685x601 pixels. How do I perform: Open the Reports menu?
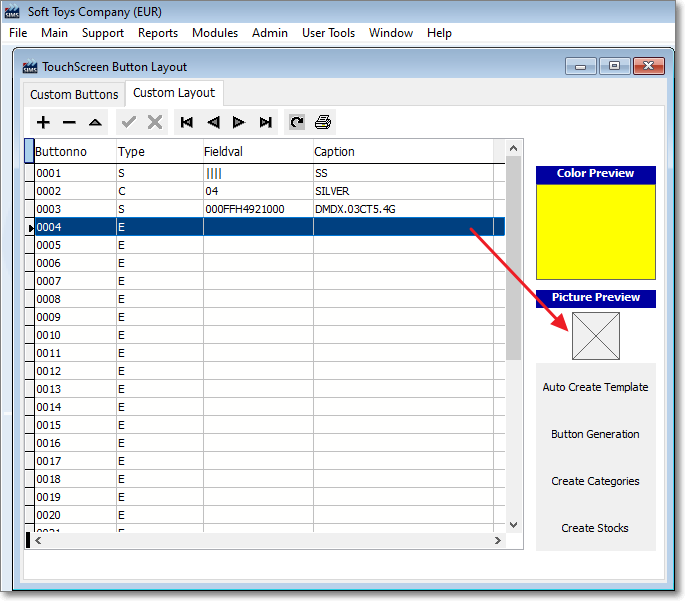(x=158, y=33)
